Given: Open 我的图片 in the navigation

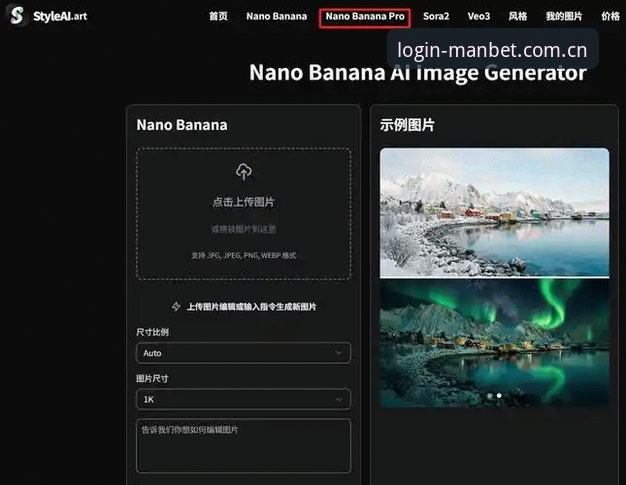Looking at the screenshot, I should coord(564,16).
